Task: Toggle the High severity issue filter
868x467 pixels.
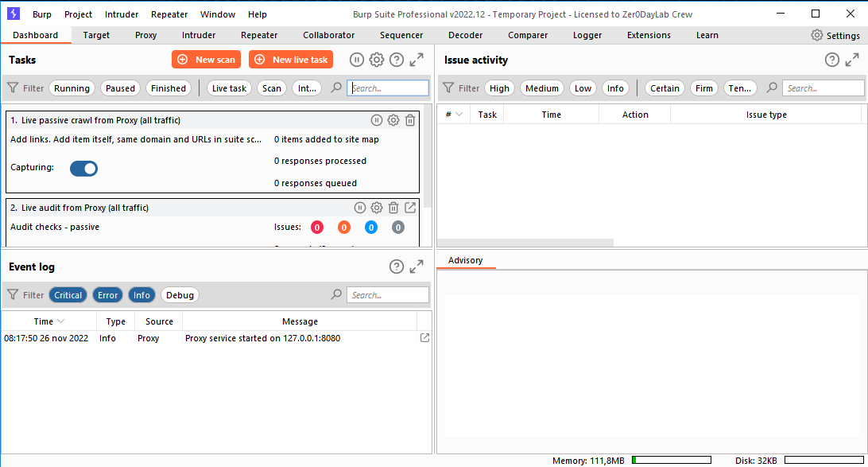Action: (x=499, y=88)
